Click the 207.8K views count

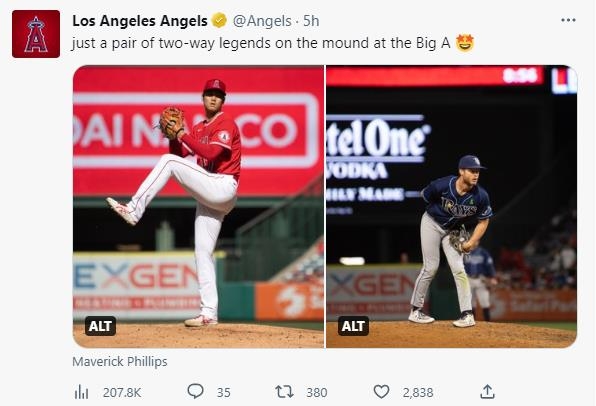point(122,392)
